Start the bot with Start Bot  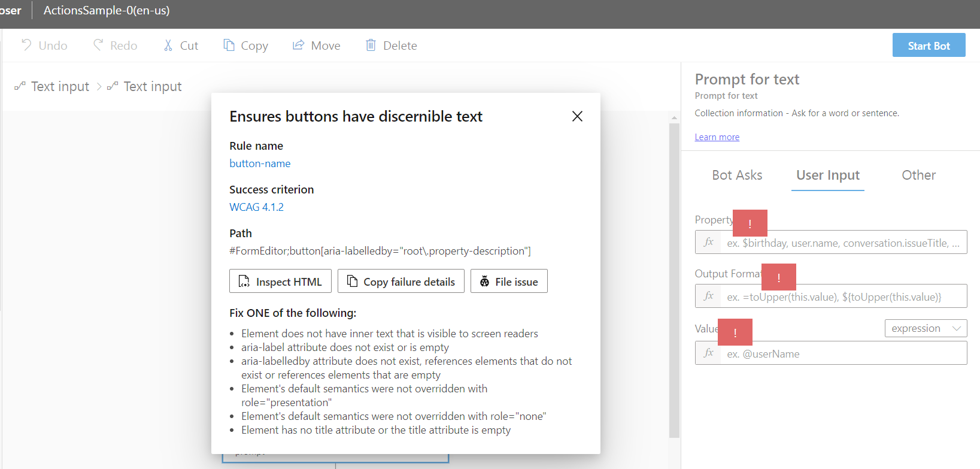coord(929,45)
